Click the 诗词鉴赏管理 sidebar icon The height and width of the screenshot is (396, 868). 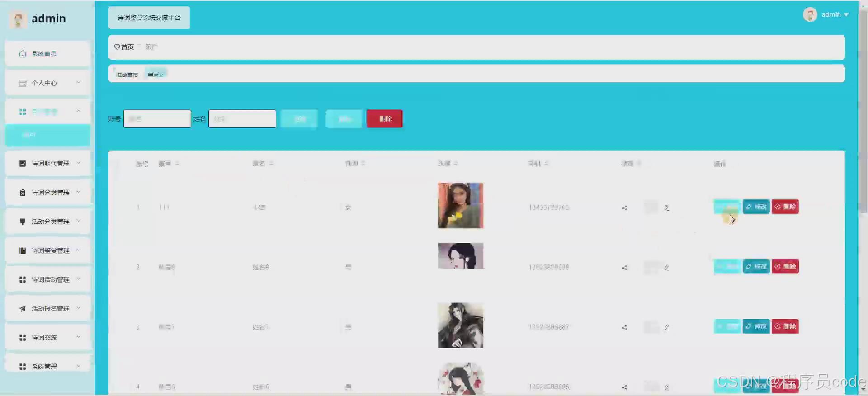pos(23,250)
